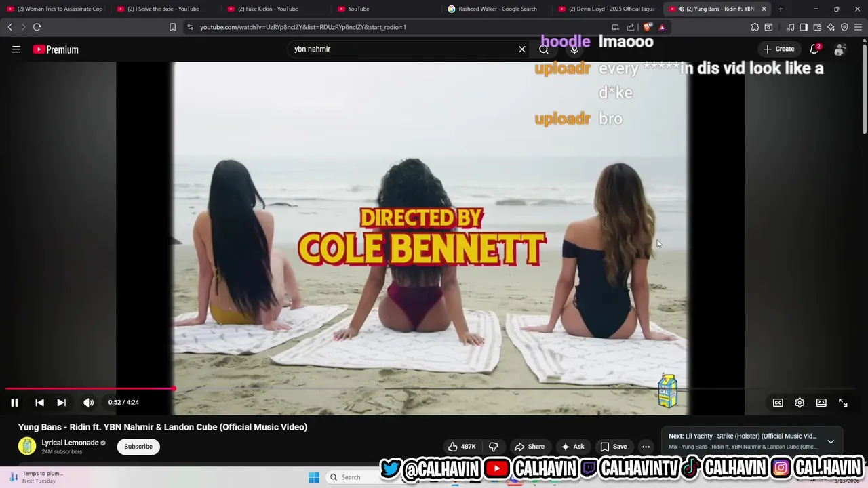Mute the video volume

coord(88,403)
